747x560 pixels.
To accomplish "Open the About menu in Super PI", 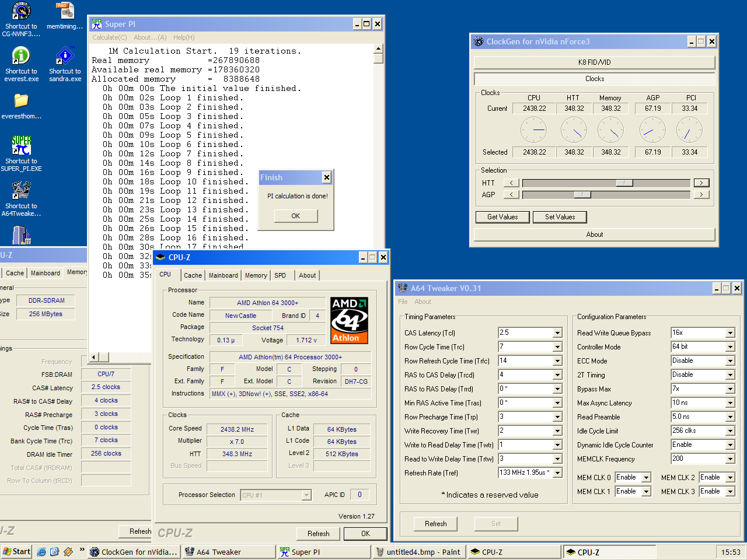I will [150, 37].
